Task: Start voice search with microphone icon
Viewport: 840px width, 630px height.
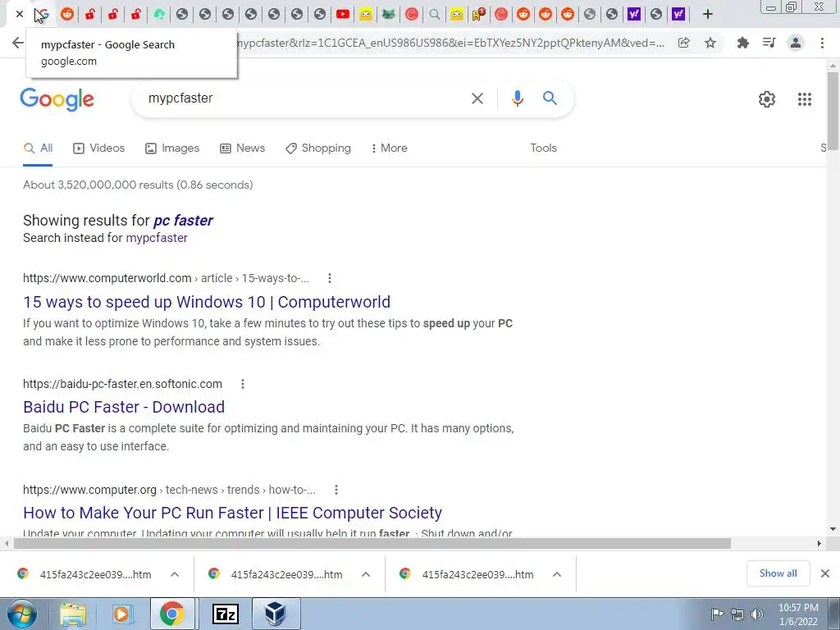Action: pos(517,98)
